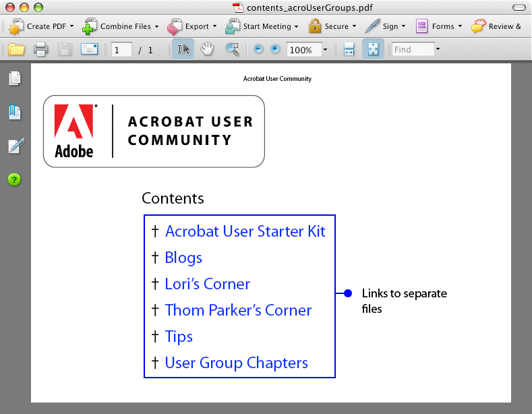The height and width of the screenshot is (414, 532).
Task: Click the green help icon in sidebar
Action: (x=14, y=179)
